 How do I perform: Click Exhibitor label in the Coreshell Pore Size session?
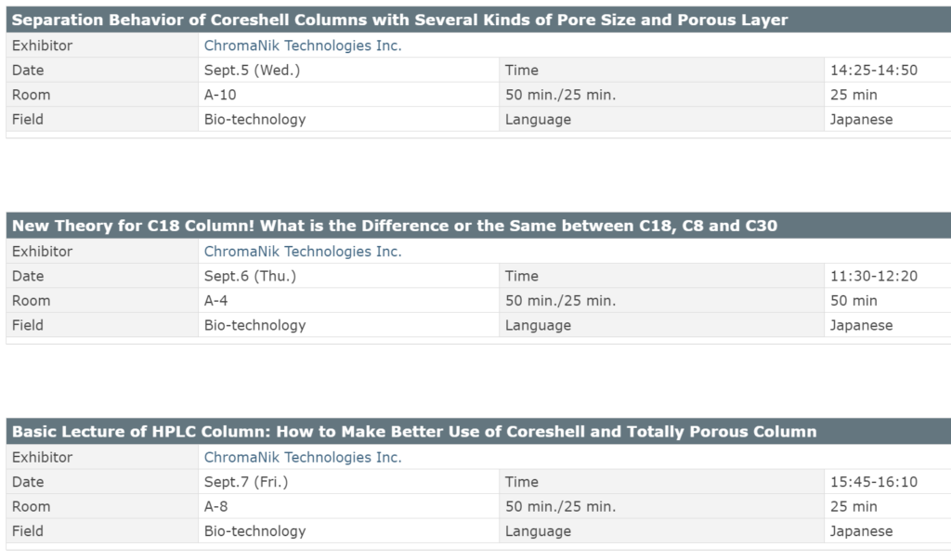tap(42, 46)
